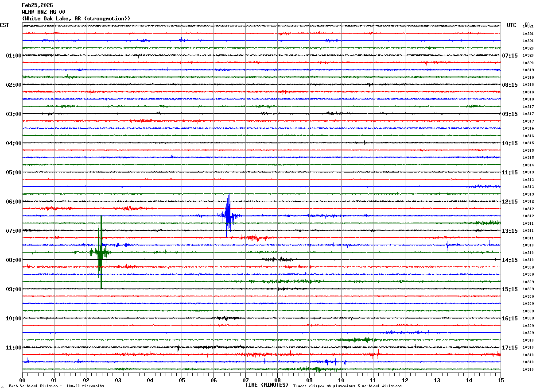Image resolution: width=536 pixels, height=392 pixels.
Task: Click minute 11 on the bottom axis
Action: (x=373, y=380)
